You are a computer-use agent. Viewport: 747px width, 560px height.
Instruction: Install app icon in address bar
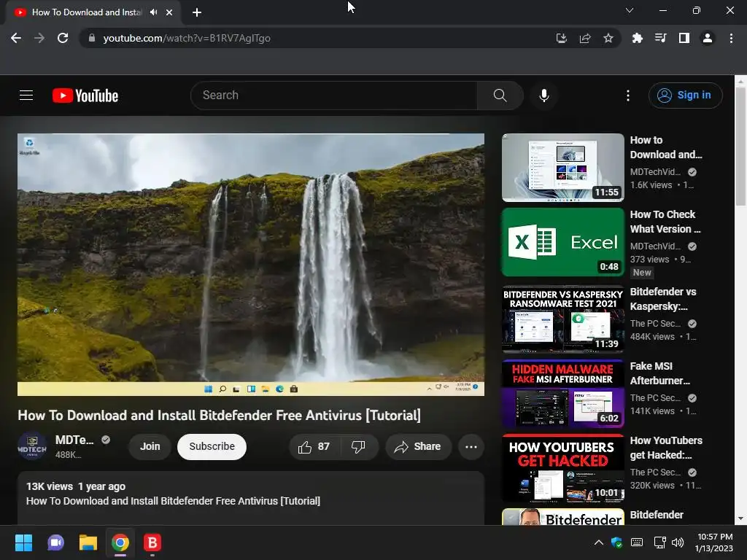click(562, 38)
